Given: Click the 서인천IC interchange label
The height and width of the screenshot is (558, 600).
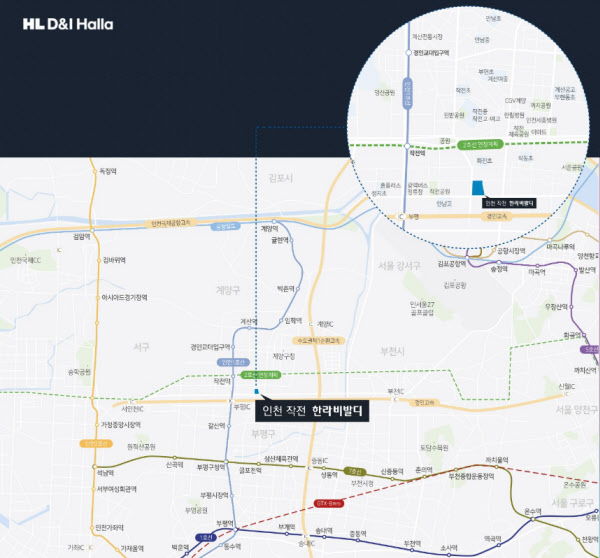Looking at the screenshot, I should (x=132, y=409).
